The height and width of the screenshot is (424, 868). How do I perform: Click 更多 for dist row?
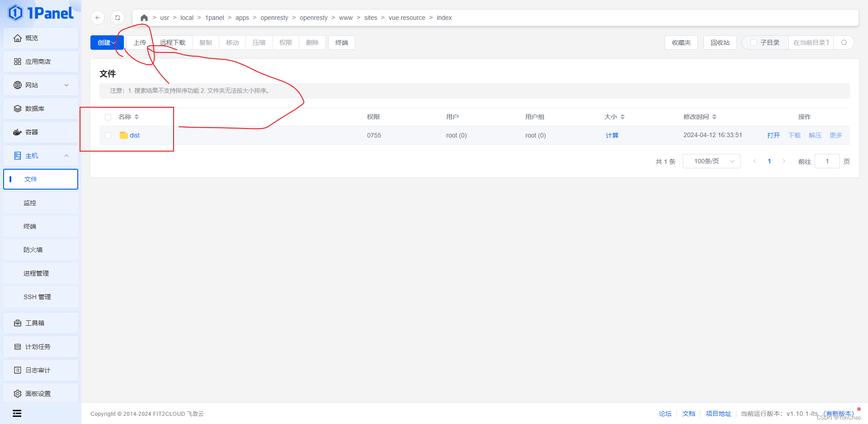click(836, 135)
